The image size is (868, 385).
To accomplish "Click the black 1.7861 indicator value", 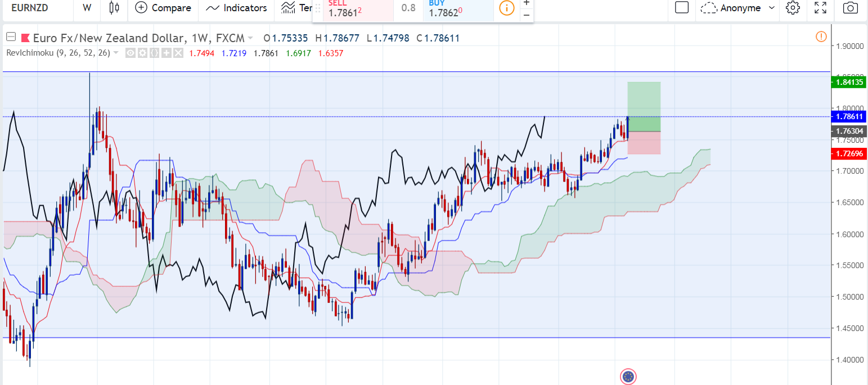I will pos(266,53).
